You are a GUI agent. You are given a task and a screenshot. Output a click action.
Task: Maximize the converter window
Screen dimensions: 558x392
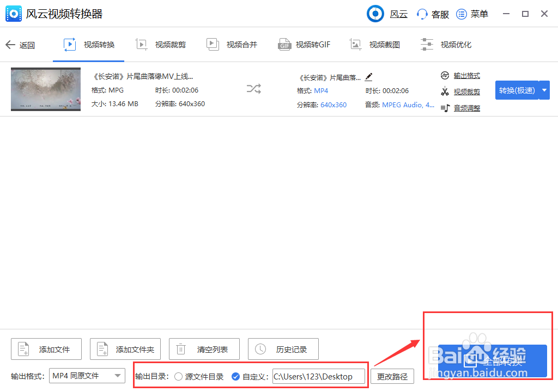pyautogui.click(x=525, y=14)
